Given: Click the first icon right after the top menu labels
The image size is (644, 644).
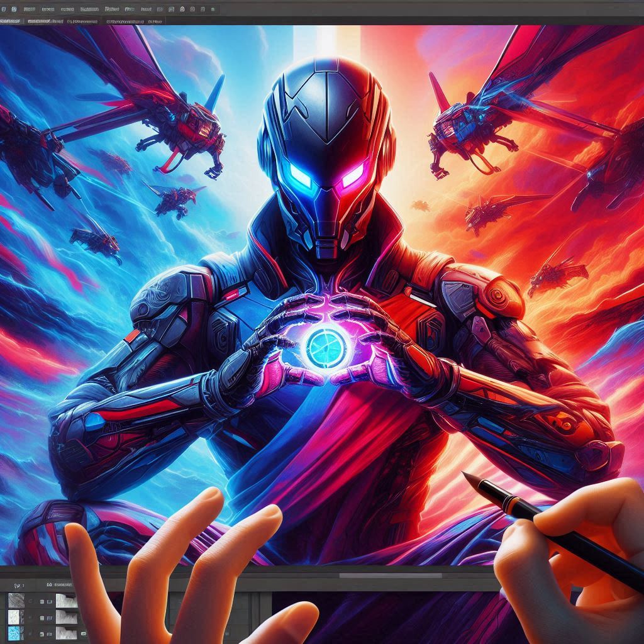Looking at the screenshot, I should (160, 9).
